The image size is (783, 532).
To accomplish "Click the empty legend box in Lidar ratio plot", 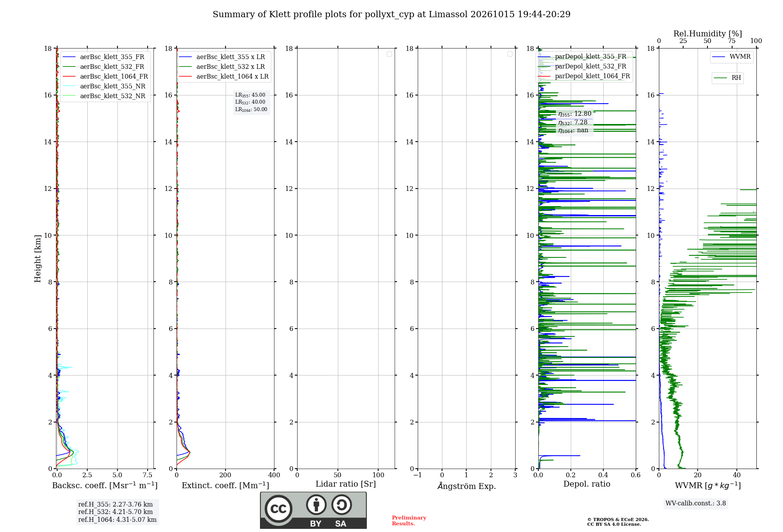I will tap(389, 54).
